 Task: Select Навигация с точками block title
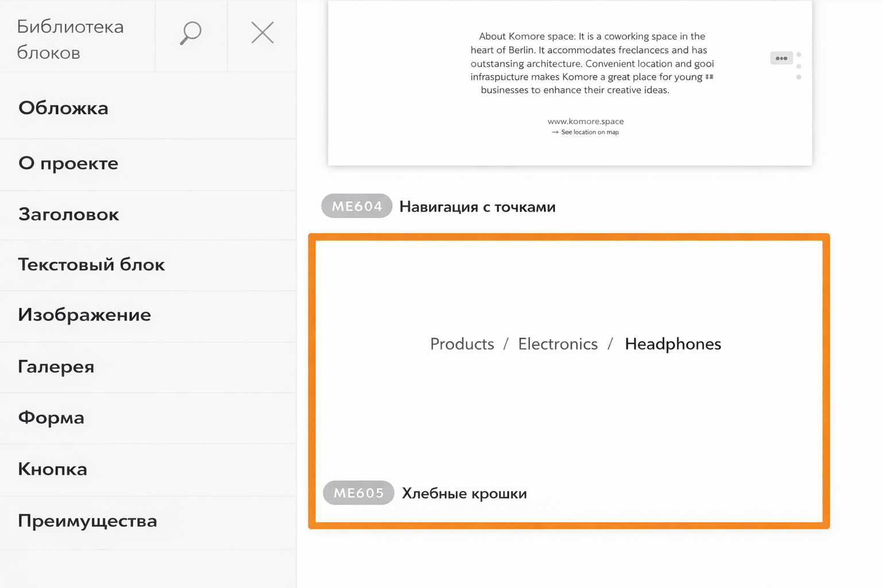(x=477, y=207)
